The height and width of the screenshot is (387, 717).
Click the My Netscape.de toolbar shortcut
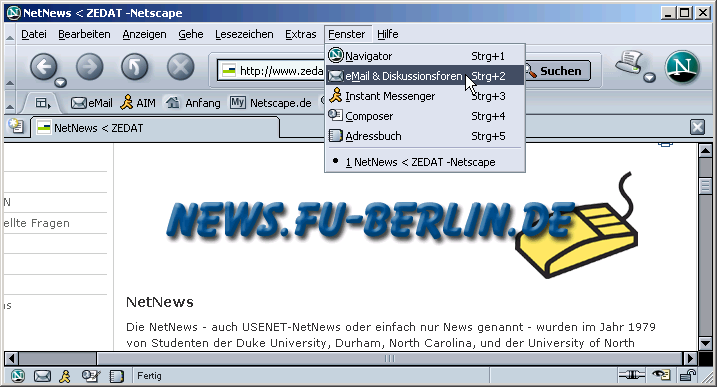(x=270, y=103)
